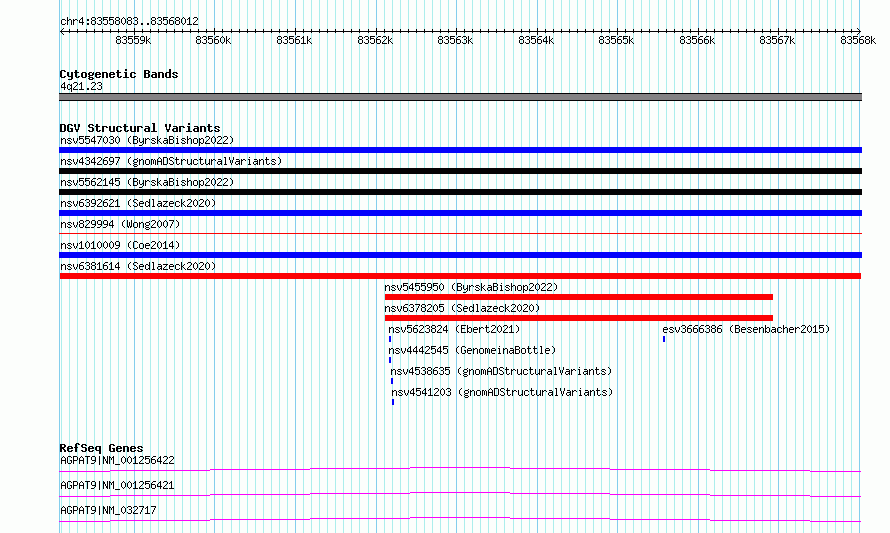
Task: Open the nsv6392621 (Sedlazeck2020) label
Action: [138, 203]
